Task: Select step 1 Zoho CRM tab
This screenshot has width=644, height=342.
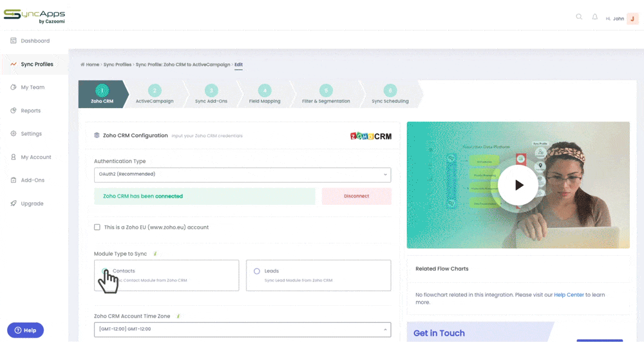Action: (102, 95)
